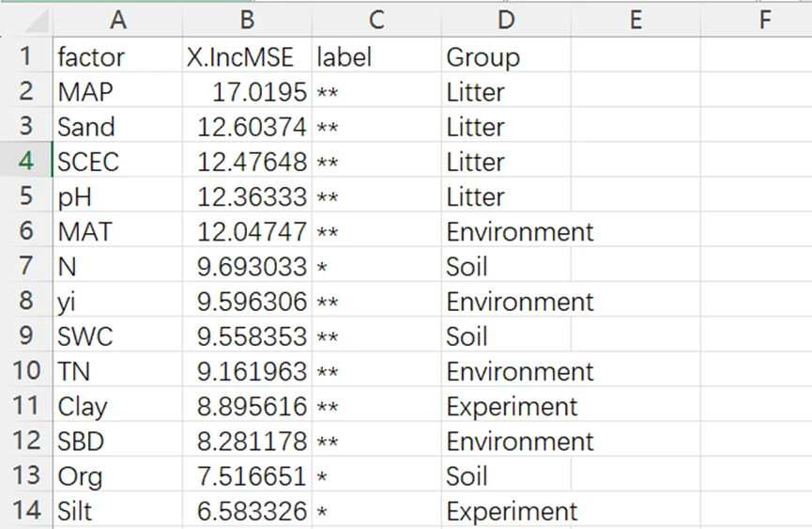The width and height of the screenshot is (812, 529).
Task: Select column B header
Action: point(246,19)
